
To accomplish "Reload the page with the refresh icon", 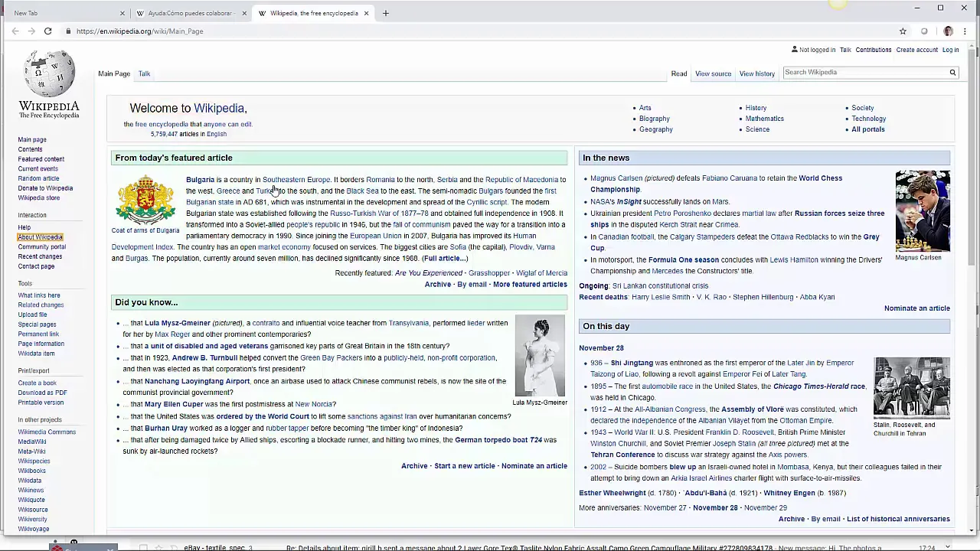I will [47, 31].
